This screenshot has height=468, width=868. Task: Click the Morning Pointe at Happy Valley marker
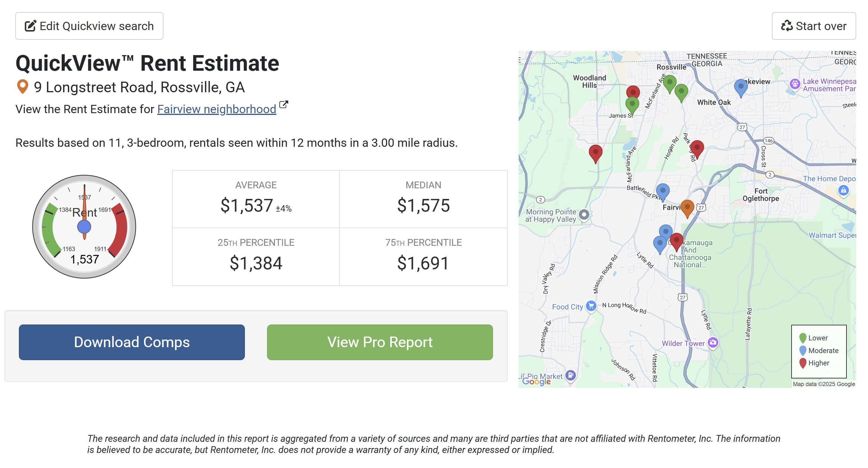pos(584,215)
